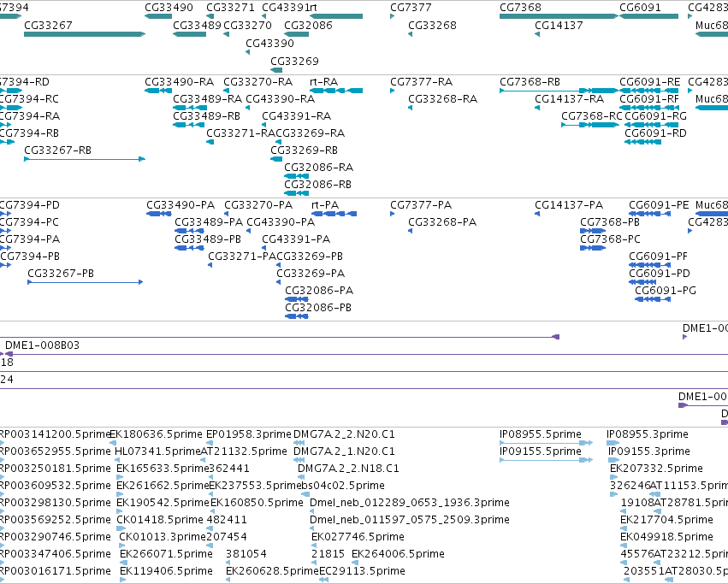This screenshot has height=584, width=728.
Task: Click gene label CG33268
Action: click(432, 26)
